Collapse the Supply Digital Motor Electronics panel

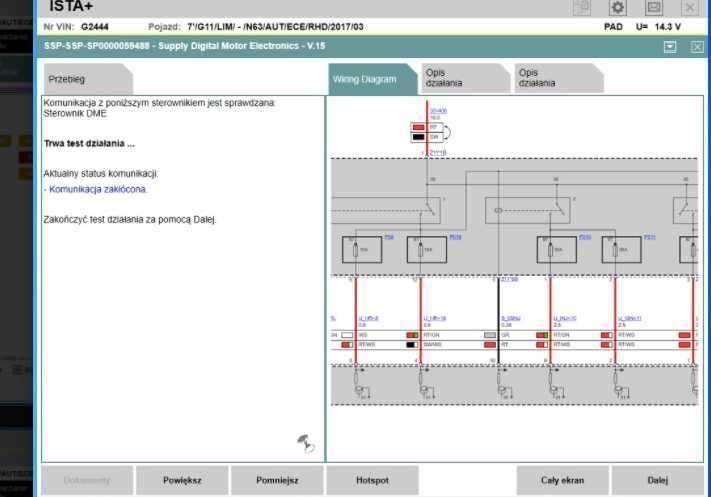coord(670,47)
